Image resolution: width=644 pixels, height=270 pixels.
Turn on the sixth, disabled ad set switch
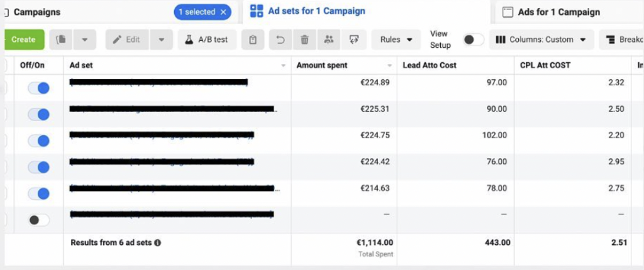[x=38, y=220]
